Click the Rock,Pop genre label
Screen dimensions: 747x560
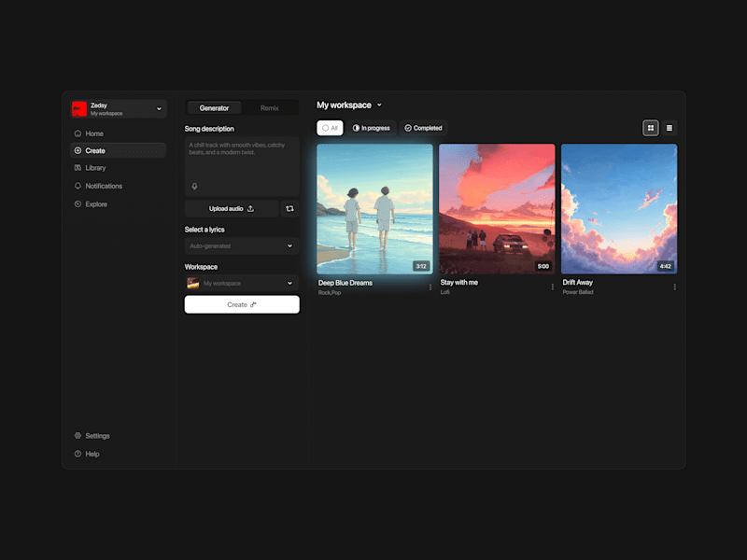coord(330,293)
